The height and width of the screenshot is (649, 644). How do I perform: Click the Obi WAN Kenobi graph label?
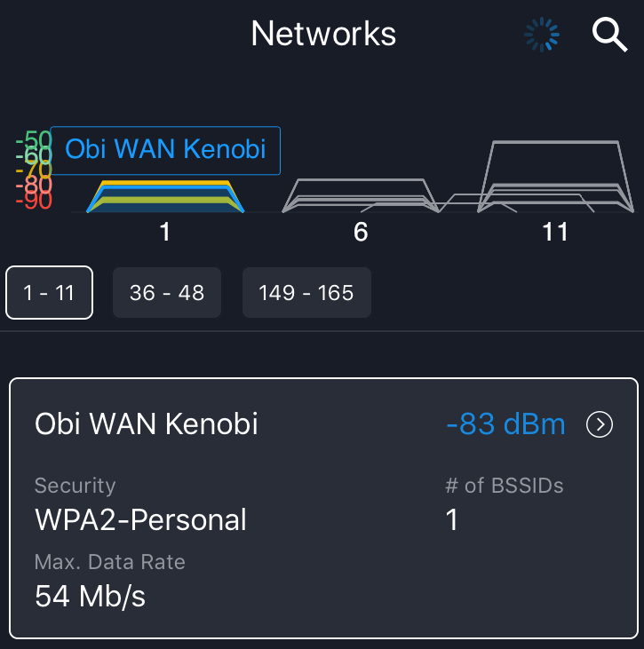click(165, 151)
